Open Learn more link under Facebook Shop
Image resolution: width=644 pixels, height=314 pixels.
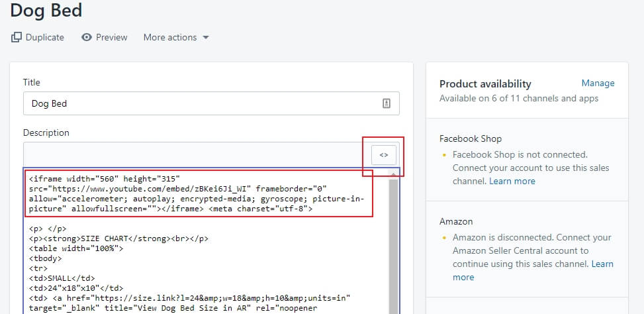tap(512, 182)
